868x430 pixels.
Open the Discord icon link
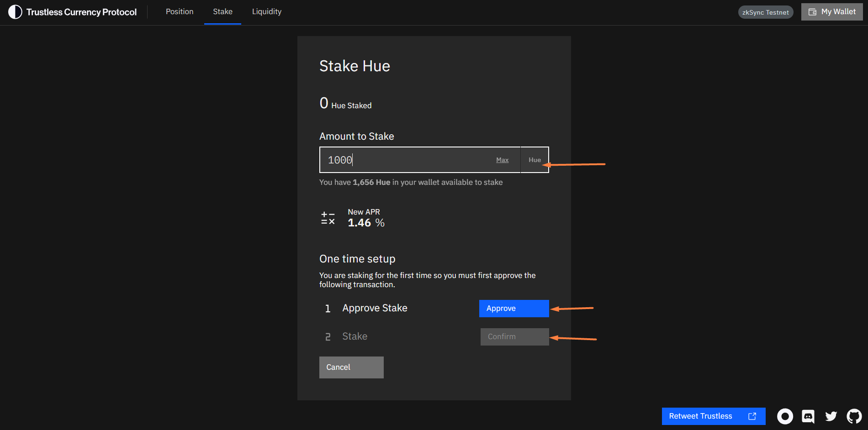click(x=808, y=416)
